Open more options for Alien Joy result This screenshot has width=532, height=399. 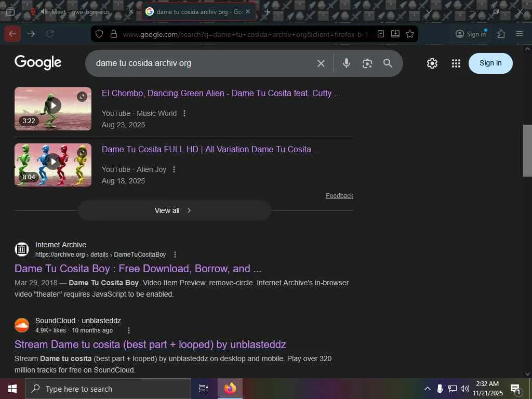click(x=174, y=169)
